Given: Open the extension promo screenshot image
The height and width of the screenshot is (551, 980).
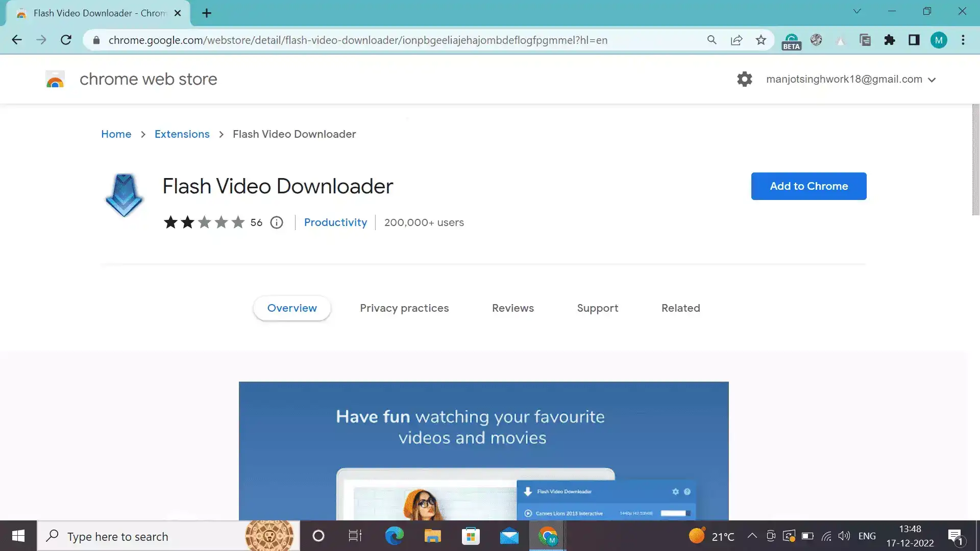Looking at the screenshot, I should coord(484,451).
